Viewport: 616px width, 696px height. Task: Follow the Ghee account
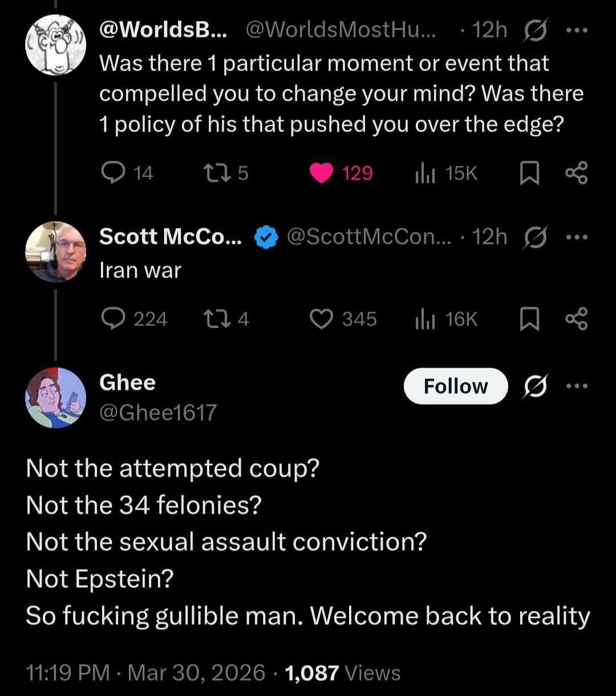coord(455,386)
